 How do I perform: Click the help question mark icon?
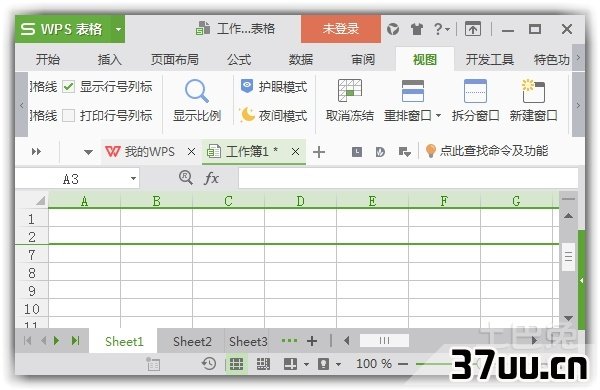click(x=438, y=29)
